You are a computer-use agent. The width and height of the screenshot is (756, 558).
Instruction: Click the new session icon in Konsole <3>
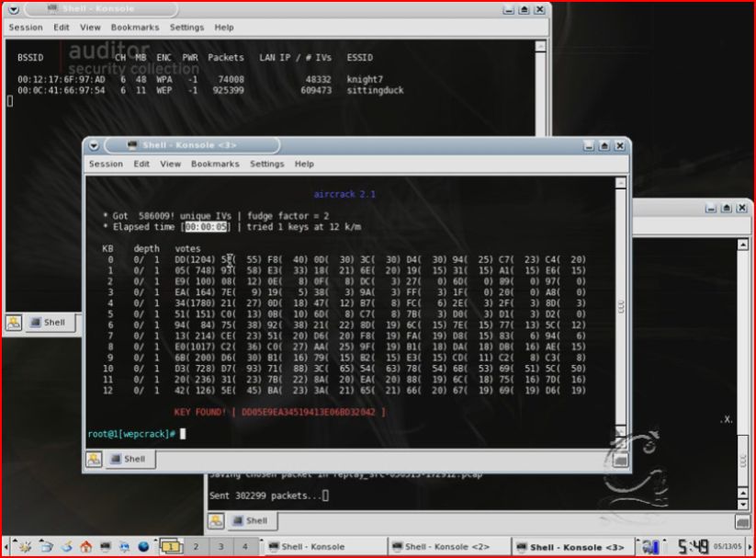click(95, 459)
